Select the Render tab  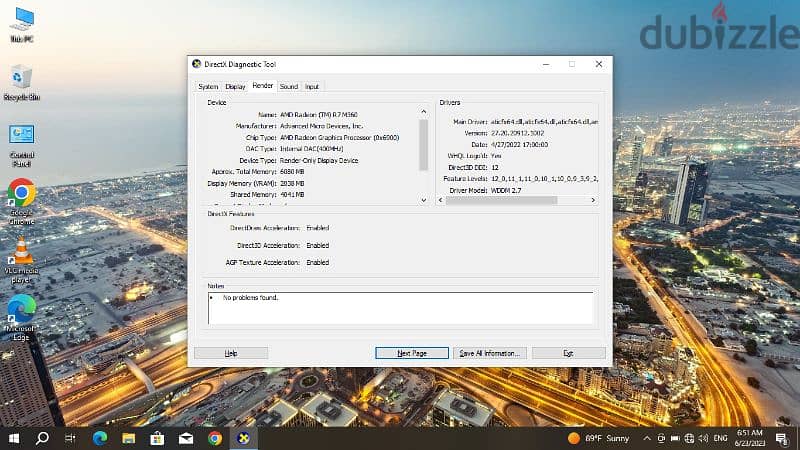(263, 86)
